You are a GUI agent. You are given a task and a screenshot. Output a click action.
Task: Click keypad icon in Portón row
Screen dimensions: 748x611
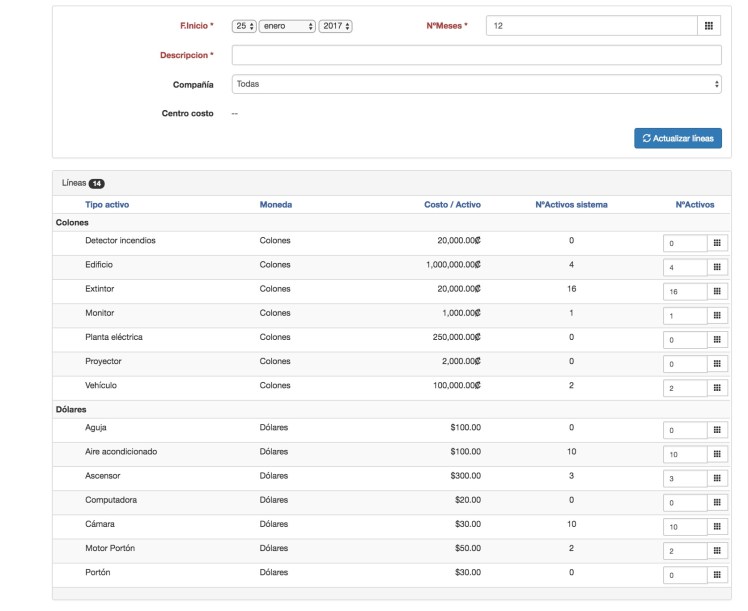click(x=718, y=575)
